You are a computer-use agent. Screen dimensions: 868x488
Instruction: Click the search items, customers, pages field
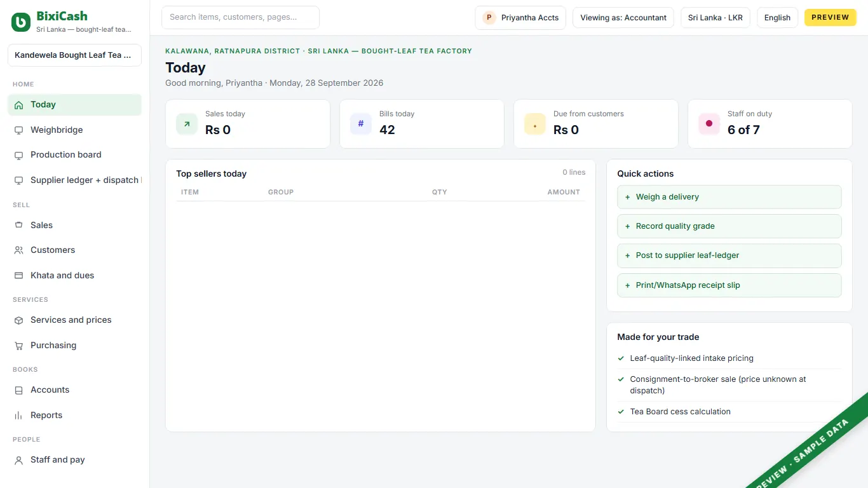tap(240, 18)
